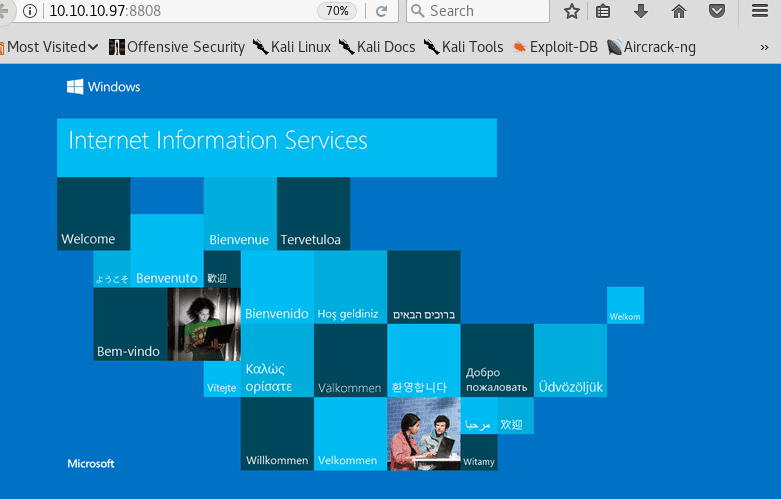Image resolution: width=781 pixels, height=499 pixels.
Task: Click the Willkommen tile
Action: 277,434
